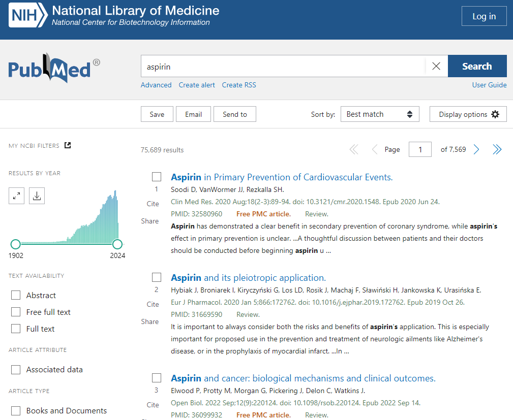Click PMID 32580960 text
Image resolution: width=513 pixels, height=420 pixels.
(x=196, y=214)
